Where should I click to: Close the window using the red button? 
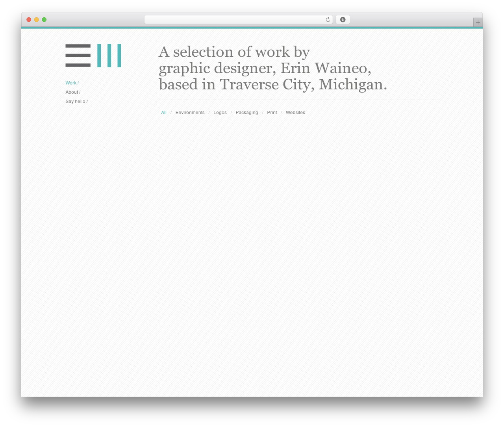pos(29,20)
